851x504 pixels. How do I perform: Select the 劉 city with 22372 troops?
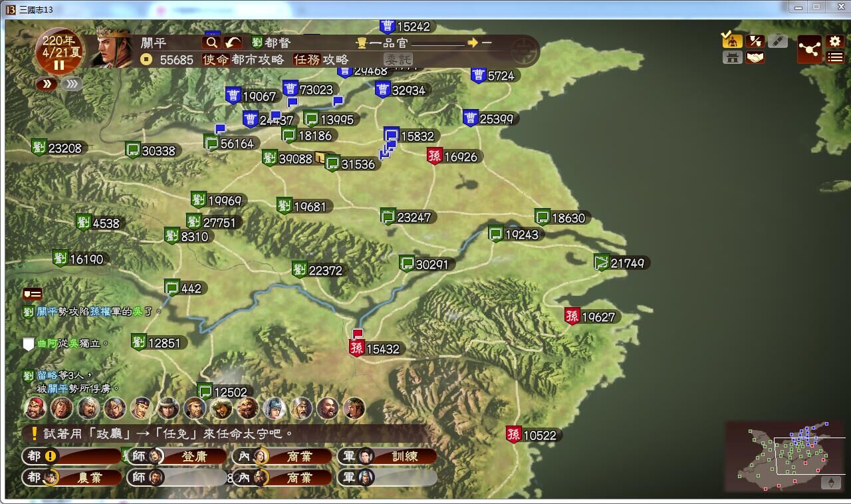coord(318,270)
